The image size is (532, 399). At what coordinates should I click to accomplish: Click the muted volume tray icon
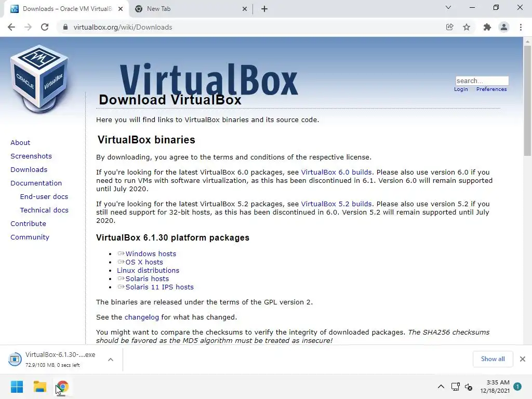468,387
